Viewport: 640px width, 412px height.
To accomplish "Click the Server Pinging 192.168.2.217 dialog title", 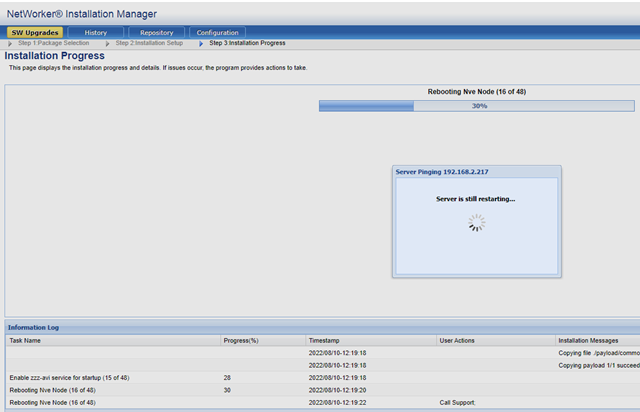I will point(442,172).
